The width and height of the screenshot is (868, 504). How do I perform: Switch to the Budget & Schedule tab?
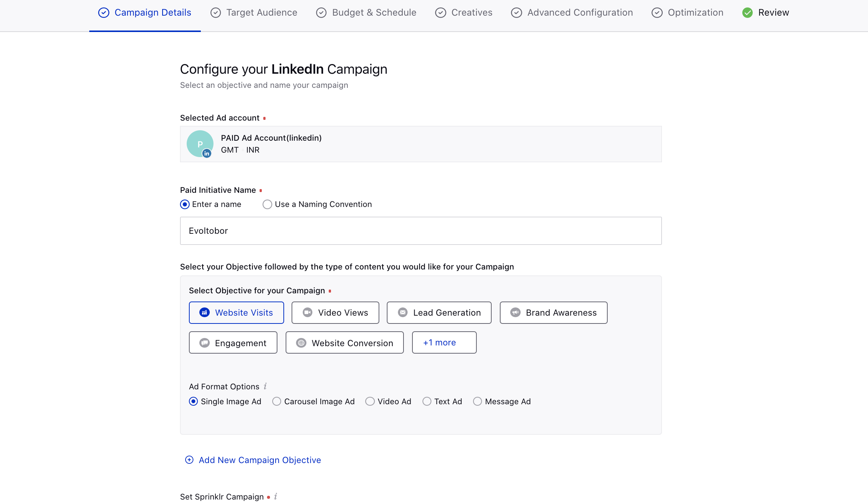pyautogui.click(x=366, y=13)
